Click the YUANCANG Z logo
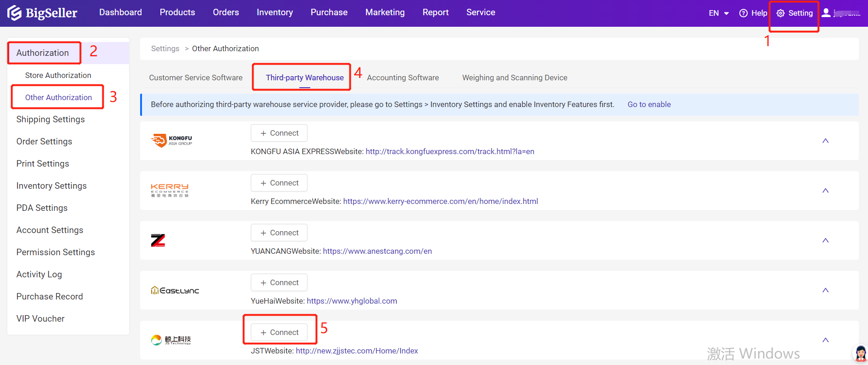Screen dimensions: 868x365 (x=158, y=240)
